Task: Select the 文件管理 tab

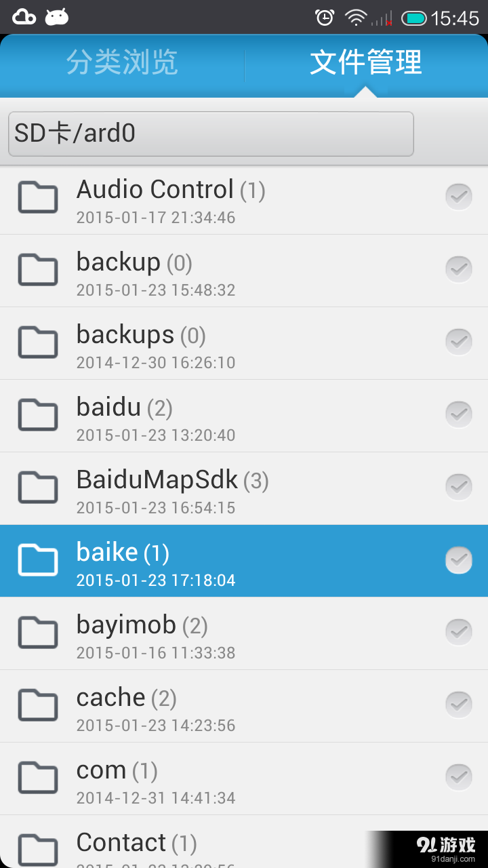Action: click(366, 62)
